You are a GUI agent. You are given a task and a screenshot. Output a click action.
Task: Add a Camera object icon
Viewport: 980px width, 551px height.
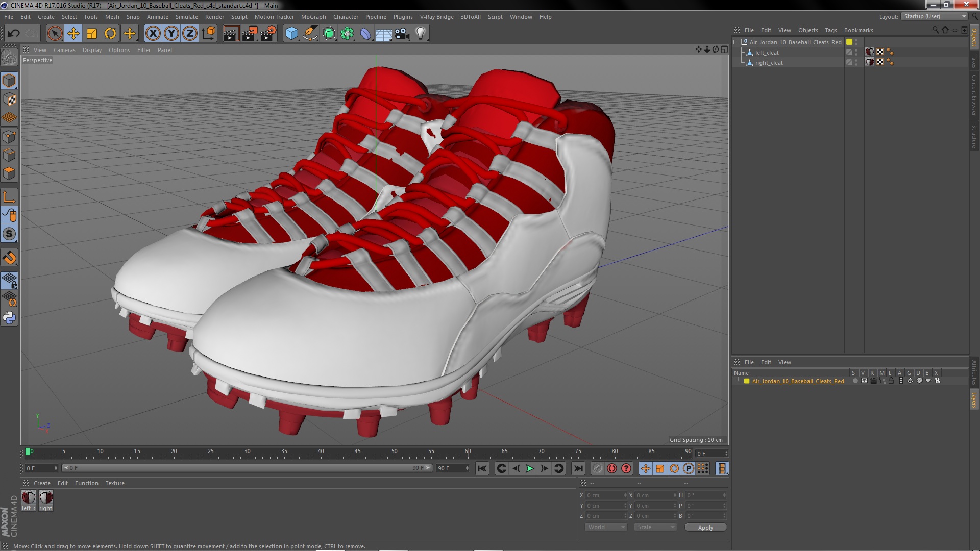pyautogui.click(x=402, y=34)
